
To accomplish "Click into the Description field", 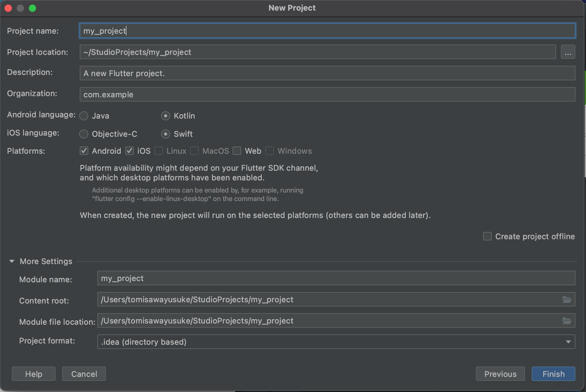I will pyautogui.click(x=327, y=73).
